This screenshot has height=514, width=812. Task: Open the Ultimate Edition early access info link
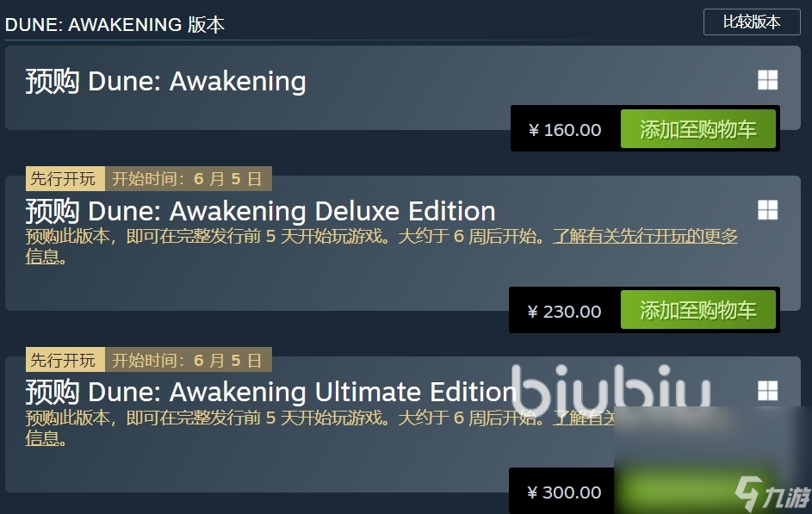[x=583, y=418]
